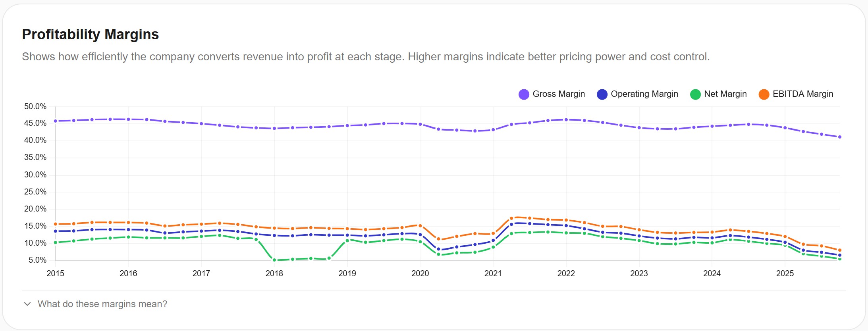Click the 'What do these margins mean?' link
Viewport: 868px width, 331px height.
tap(102, 304)
